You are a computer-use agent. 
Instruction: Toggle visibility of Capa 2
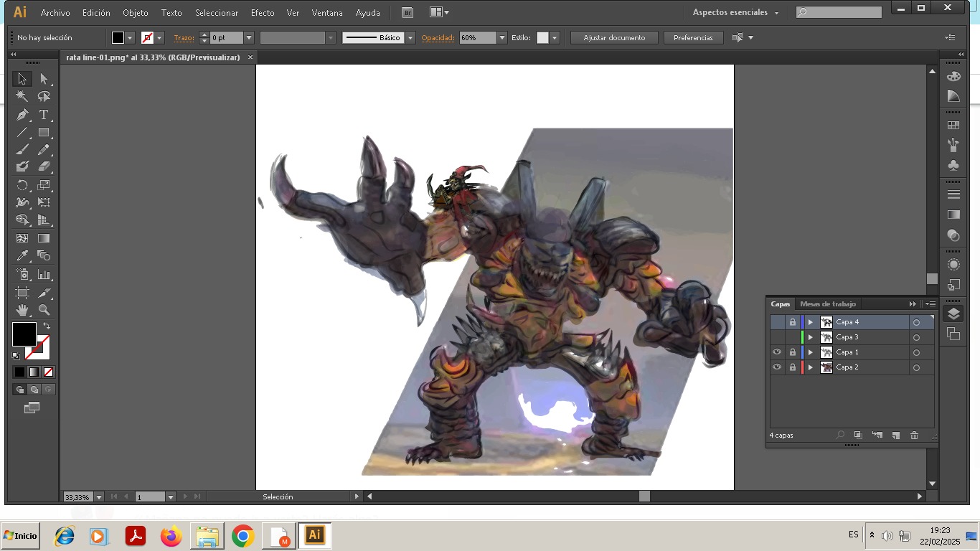click(777, 367)
